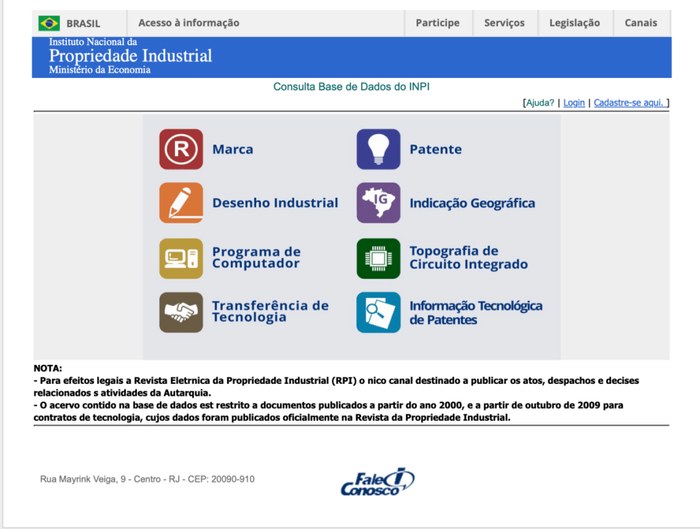Open the Canais menu item
Screen dimensions: 700x529
pyautogui.click(x=641, y=23)
